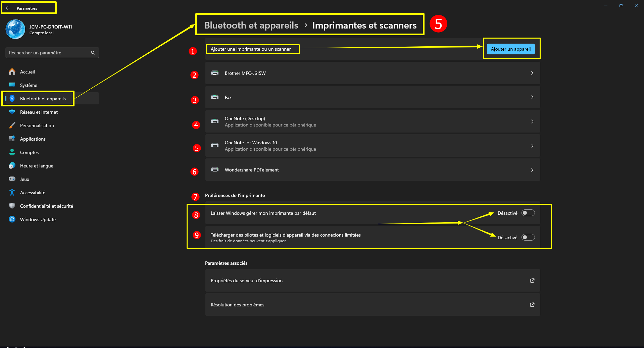Image resolution: width=644 pixels, height=348 pixels.
Task: Toggle Laisser Windows gérer mon imprimante par défaut
Action: coord(528,213)
